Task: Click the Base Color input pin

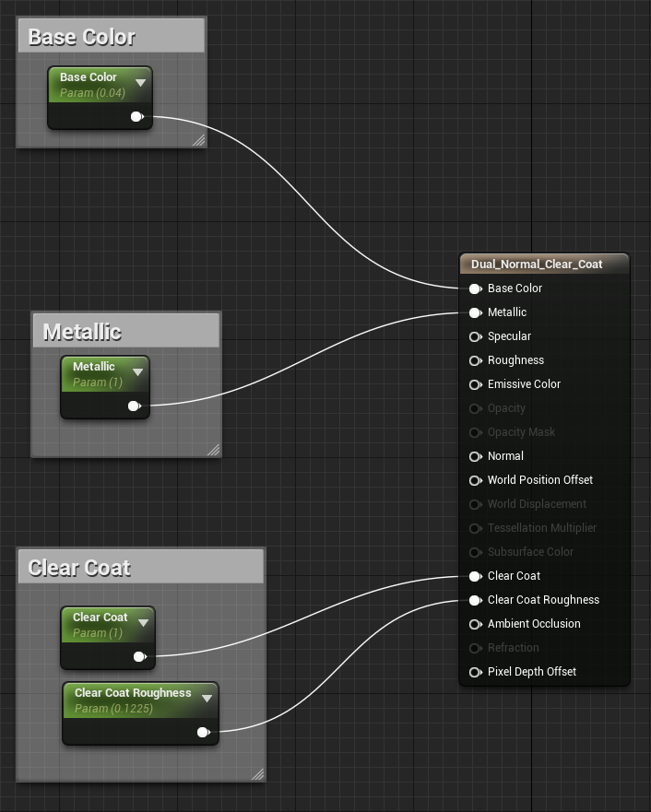Action: pos(476,289)
